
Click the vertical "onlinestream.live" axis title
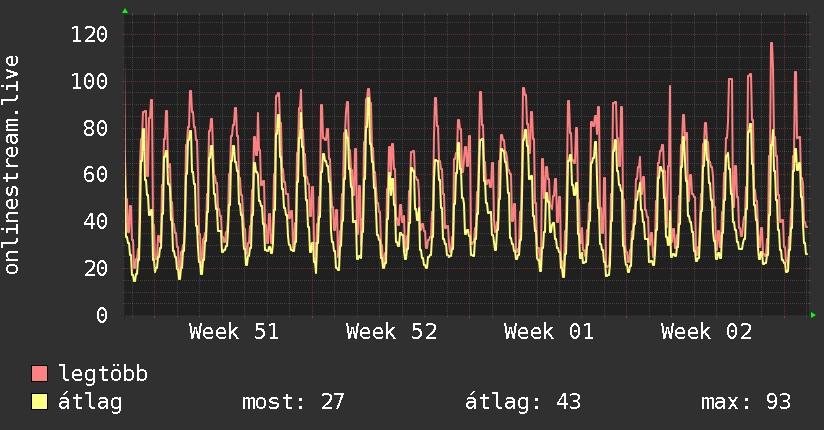coord(12,165)
